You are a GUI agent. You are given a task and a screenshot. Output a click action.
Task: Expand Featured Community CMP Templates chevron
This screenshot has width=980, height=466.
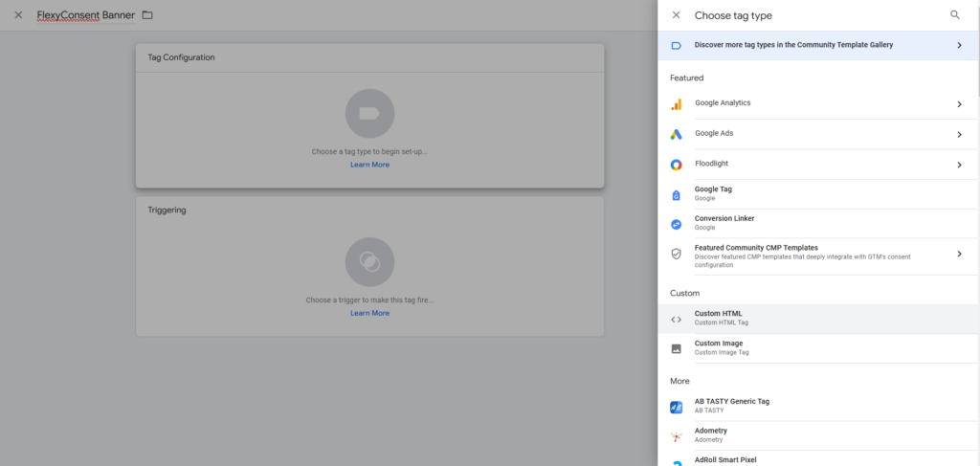click(959, 254)
